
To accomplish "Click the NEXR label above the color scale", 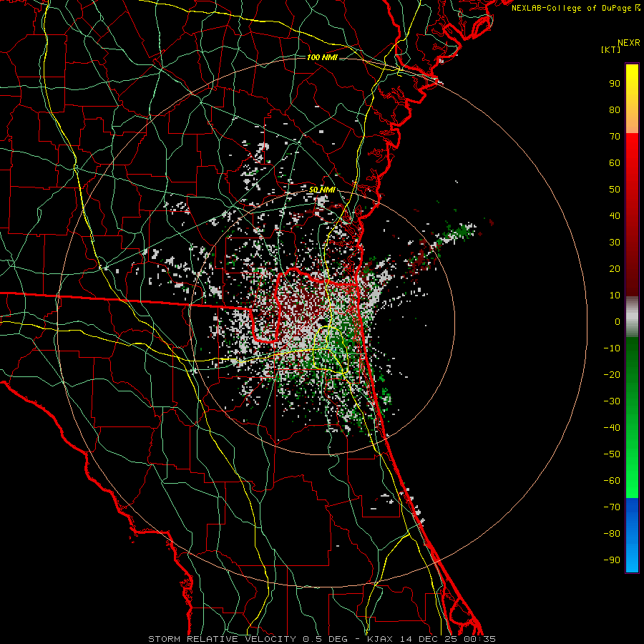I will 628,43.
